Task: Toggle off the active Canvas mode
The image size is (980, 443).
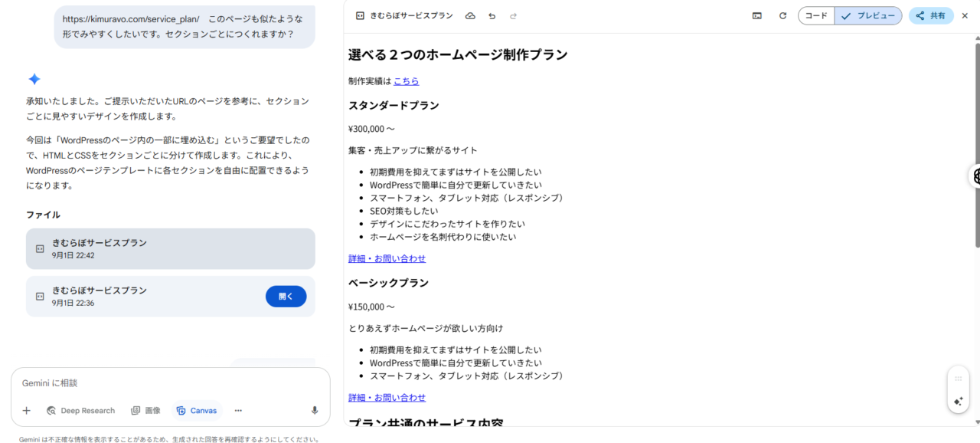Action: (x=197, y=410)
